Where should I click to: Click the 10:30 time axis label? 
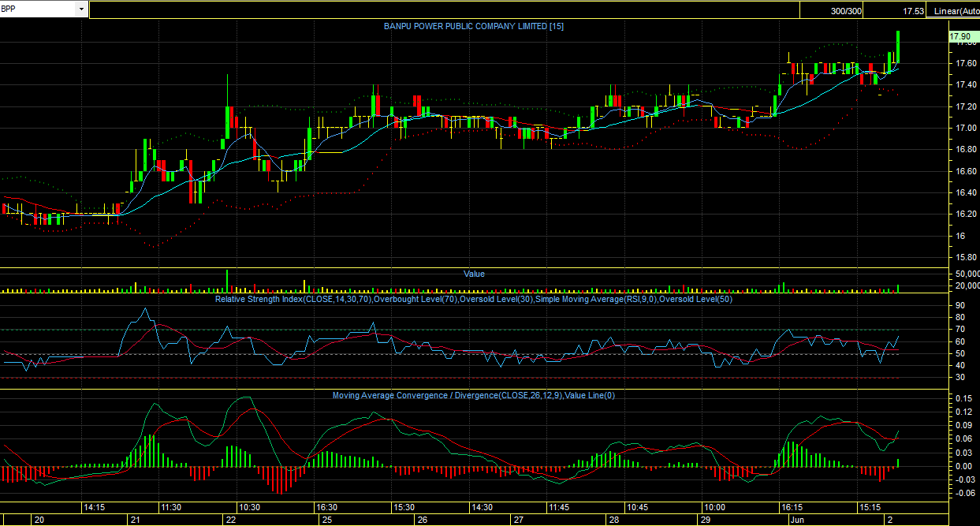(249, 507)
